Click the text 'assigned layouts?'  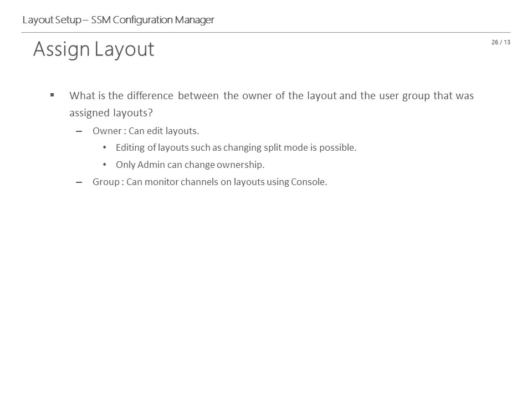point(111,112)
